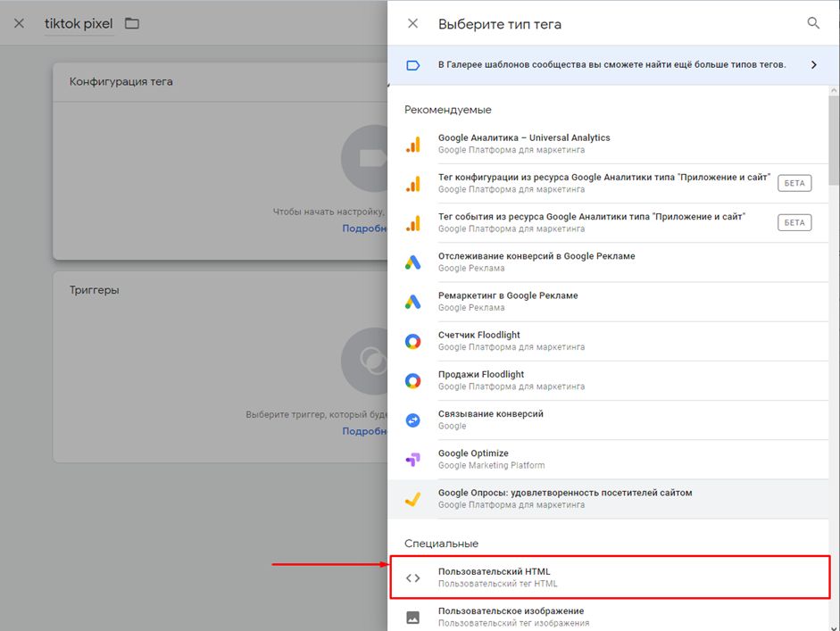Click the folder icon next to tiktok pixel
This screenshot has height=631, width=840.
[x=132, y=23]
